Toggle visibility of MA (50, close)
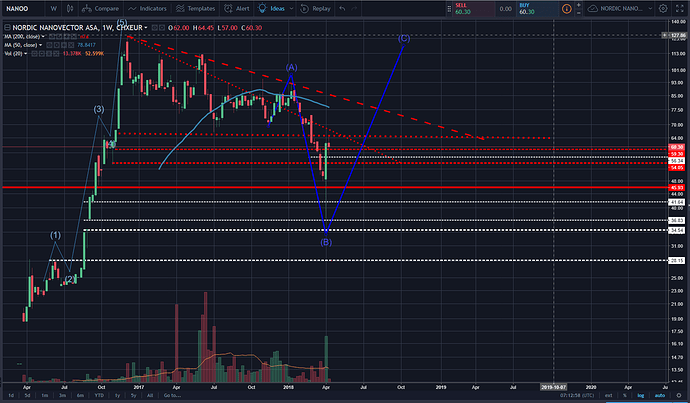The height and width of the screenshot is (403, 690). [x=49, y=45]
